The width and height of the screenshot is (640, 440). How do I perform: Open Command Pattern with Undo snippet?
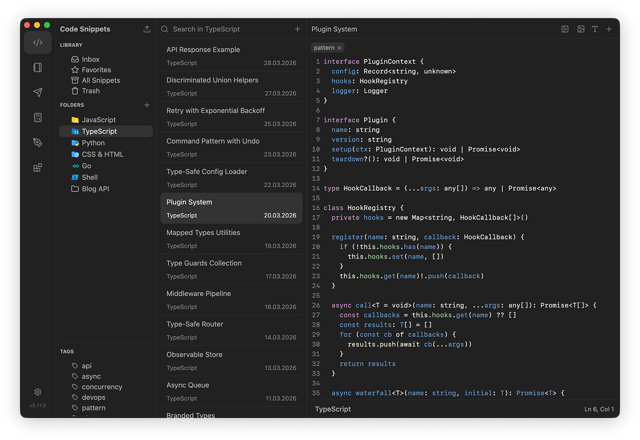point(231,147)
